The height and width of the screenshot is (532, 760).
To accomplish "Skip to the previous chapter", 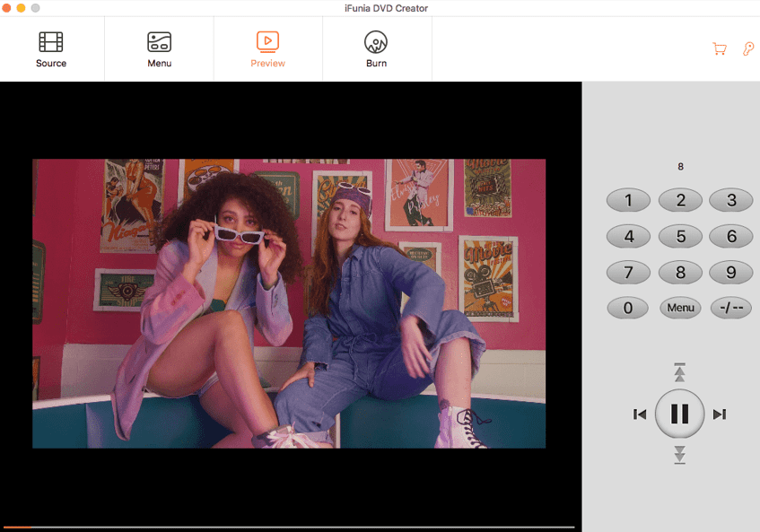I will click(x=640, y=414).
